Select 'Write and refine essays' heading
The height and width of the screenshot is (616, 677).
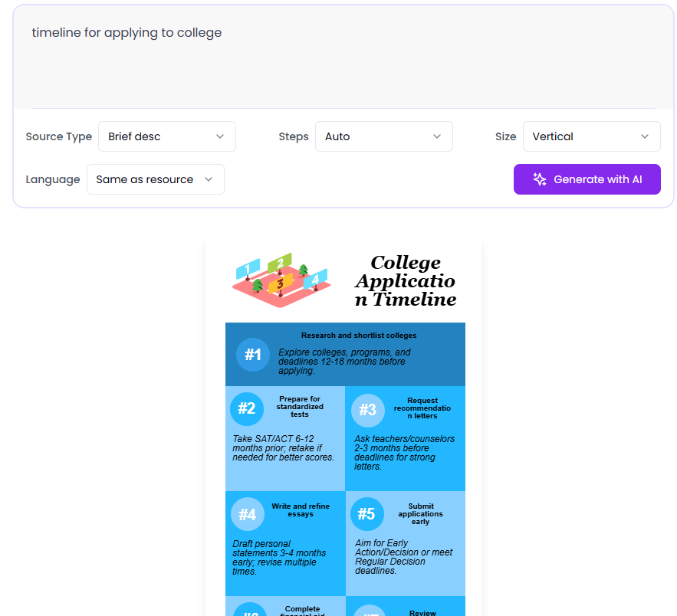[x=301, y=510]
